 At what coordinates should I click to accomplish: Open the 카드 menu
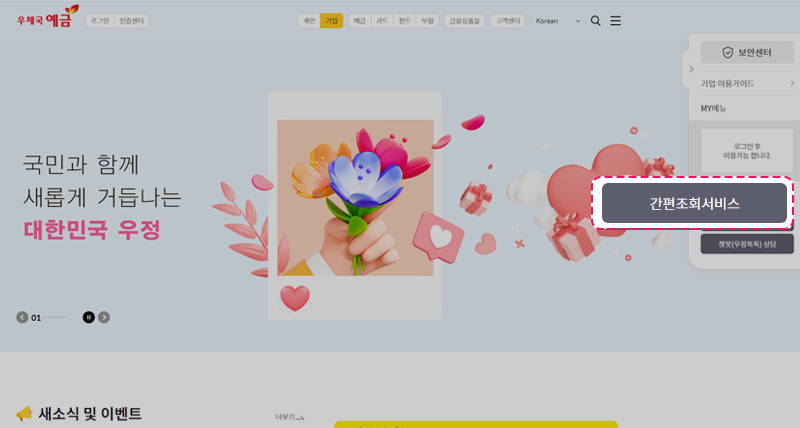point(382,21)
